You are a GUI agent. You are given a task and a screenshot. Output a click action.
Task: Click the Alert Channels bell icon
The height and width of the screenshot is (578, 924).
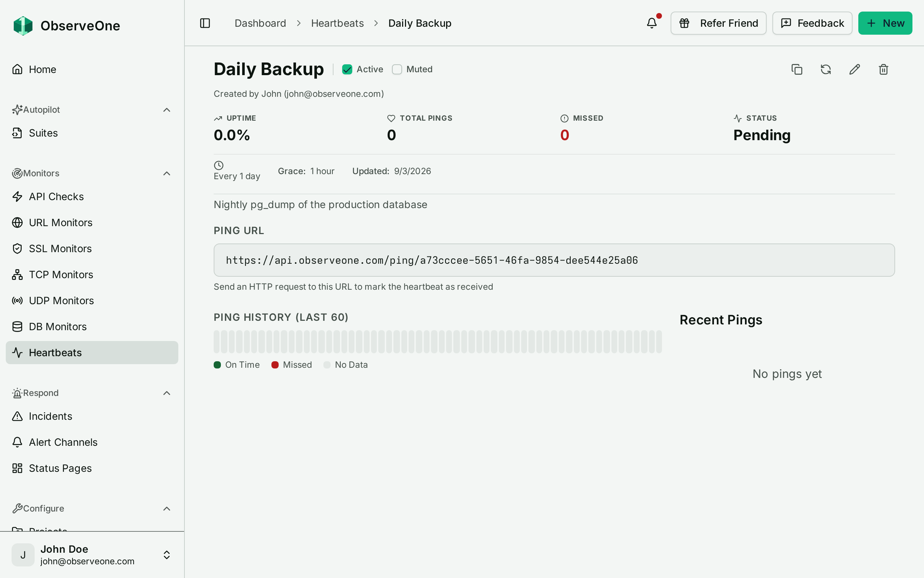pyautogui.click(x=17, y=442)
